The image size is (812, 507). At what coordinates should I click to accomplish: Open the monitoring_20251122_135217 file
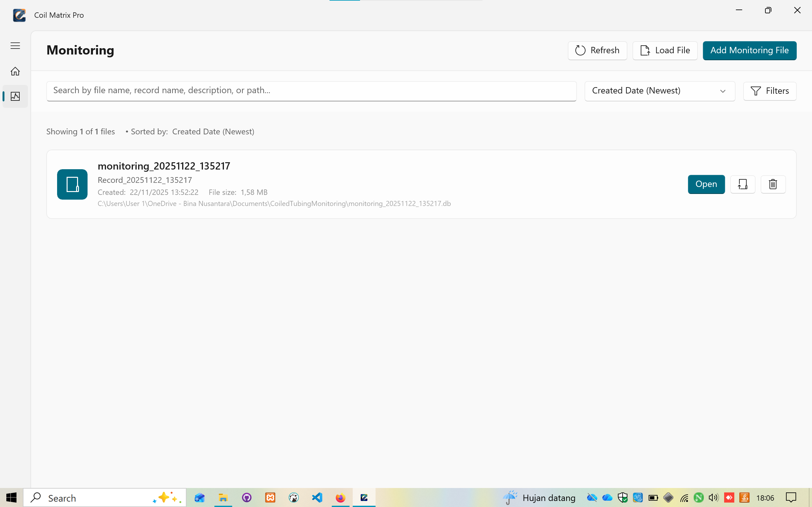(x=706, y=184)
